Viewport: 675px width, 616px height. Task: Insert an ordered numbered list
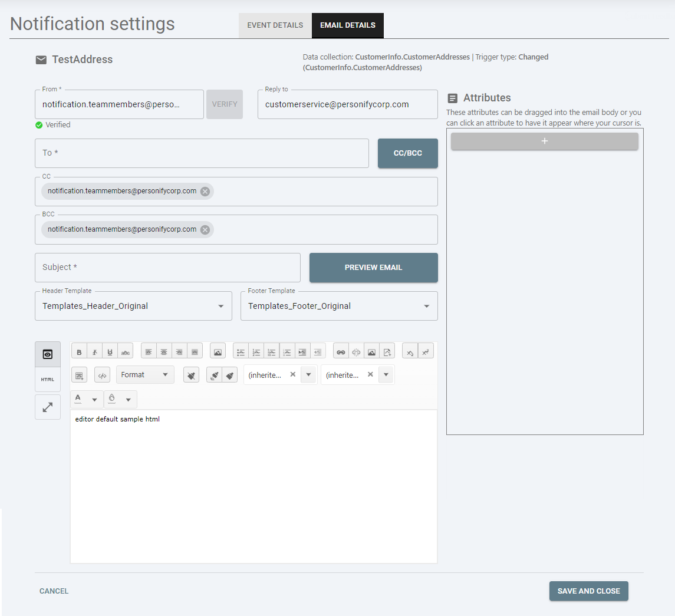pyautogui.click(x=256, y=352)
